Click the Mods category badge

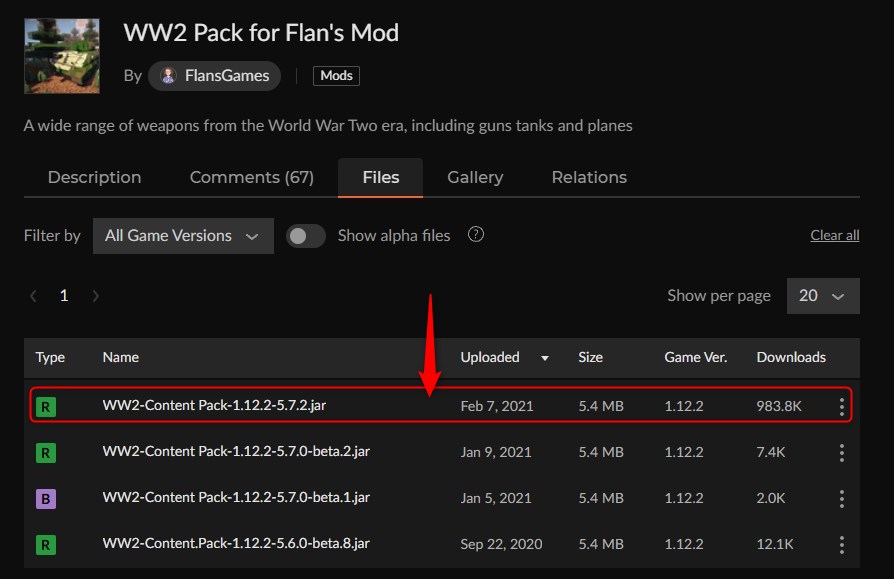click(336, 75)
